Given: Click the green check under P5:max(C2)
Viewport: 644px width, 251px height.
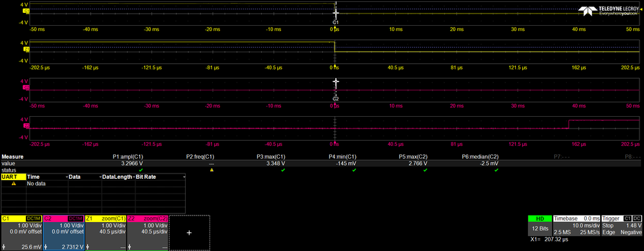Looking at the screenshot, I should pyautogui.click(x=425, y=170).
